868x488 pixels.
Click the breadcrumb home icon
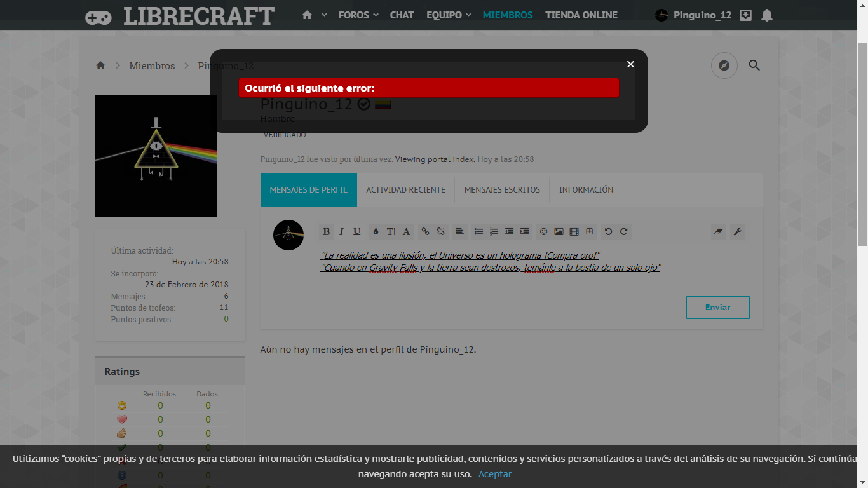100,65
